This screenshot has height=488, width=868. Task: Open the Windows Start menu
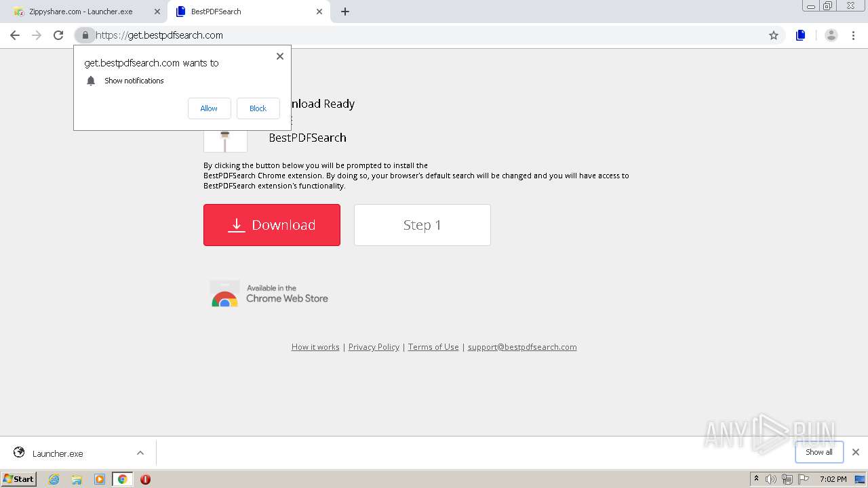19,479
